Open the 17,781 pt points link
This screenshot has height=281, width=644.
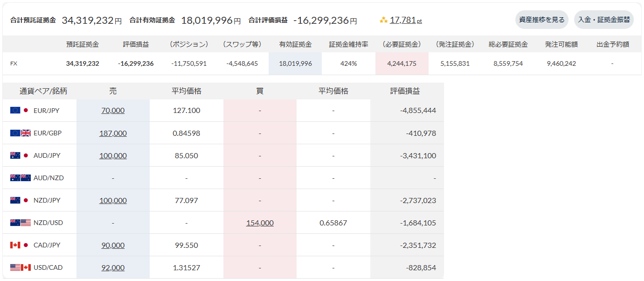click(406, 20)
